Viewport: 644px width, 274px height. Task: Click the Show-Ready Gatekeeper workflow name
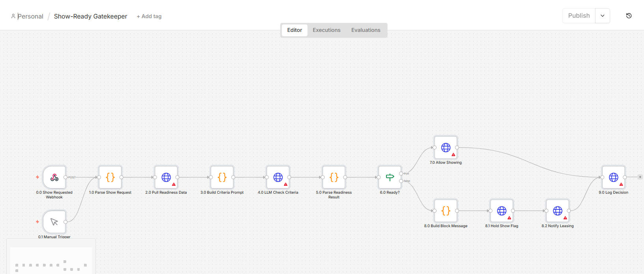(x=91, y=17)
